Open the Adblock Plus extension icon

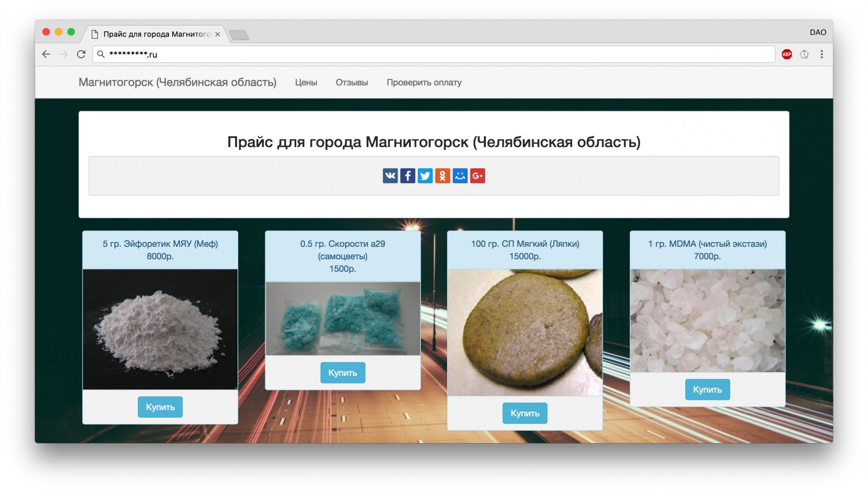(x=787, y=54)
